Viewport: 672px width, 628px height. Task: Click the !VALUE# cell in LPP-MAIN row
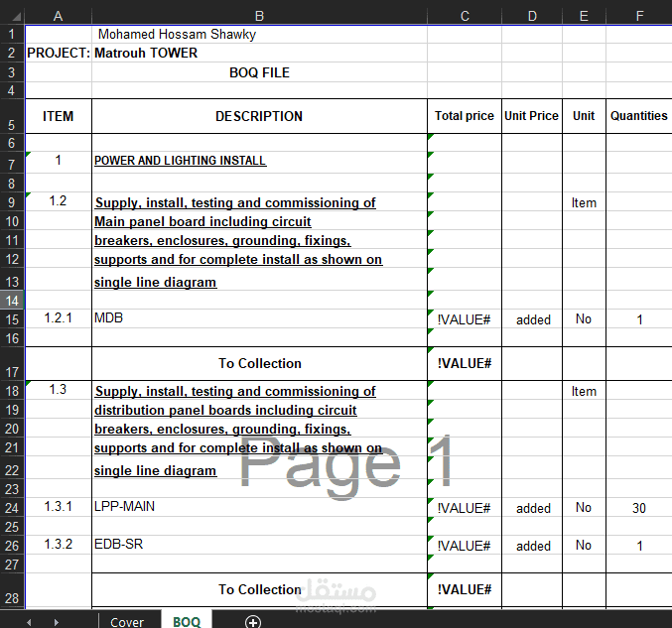(465, 508)
